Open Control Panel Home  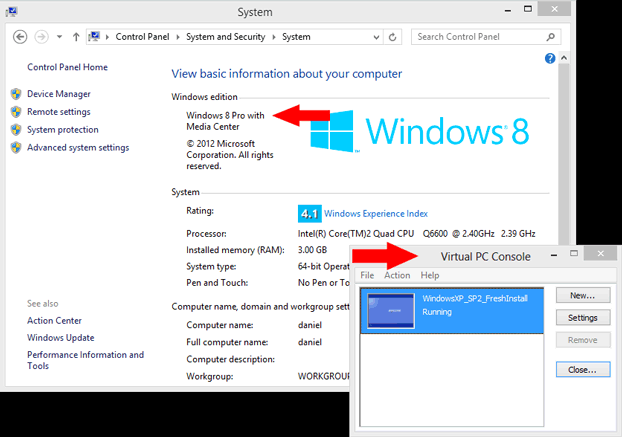67,67
